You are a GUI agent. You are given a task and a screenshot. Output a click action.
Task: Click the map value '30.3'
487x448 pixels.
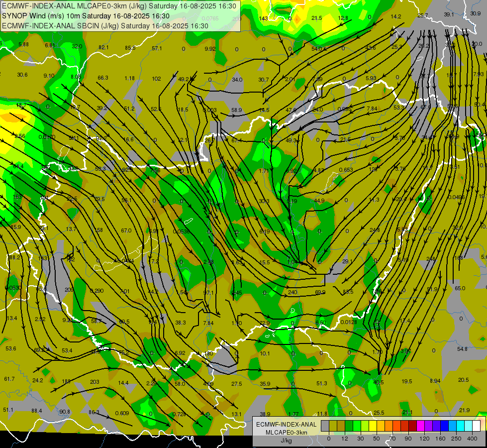click(x=264, y=201)
